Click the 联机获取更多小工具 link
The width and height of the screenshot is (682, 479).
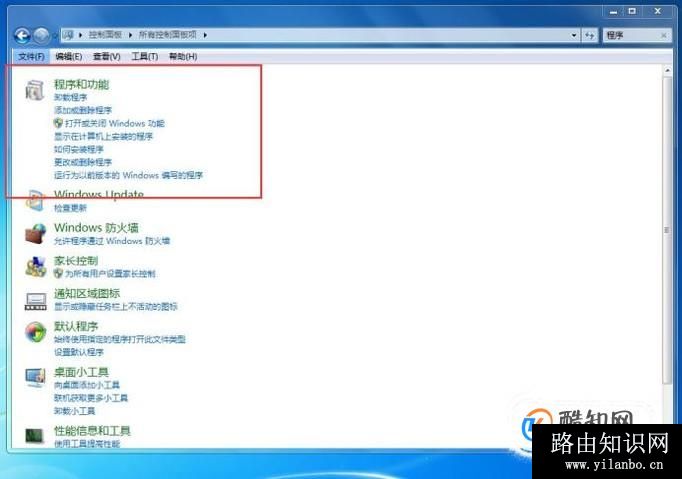tap(91, 398)
